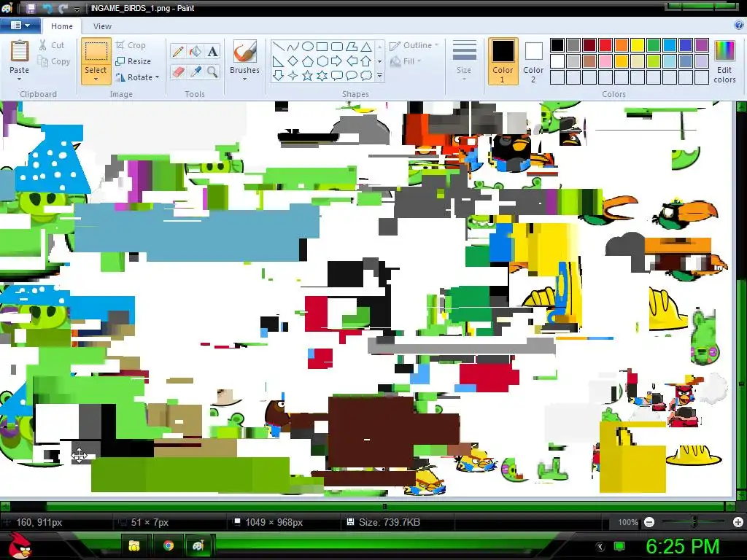Click the Save icon in title bar
This screenshot has width=747, height=560.
click(x=31, y=8)
